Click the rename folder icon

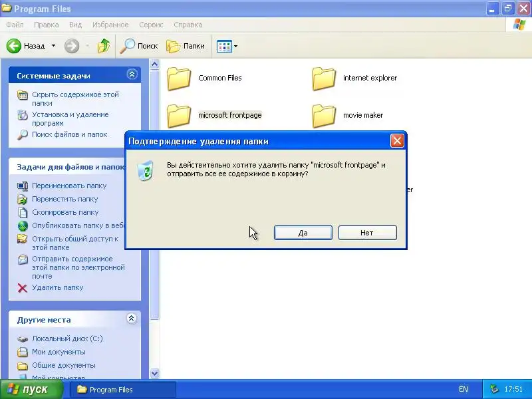click(x=23, y=186)
